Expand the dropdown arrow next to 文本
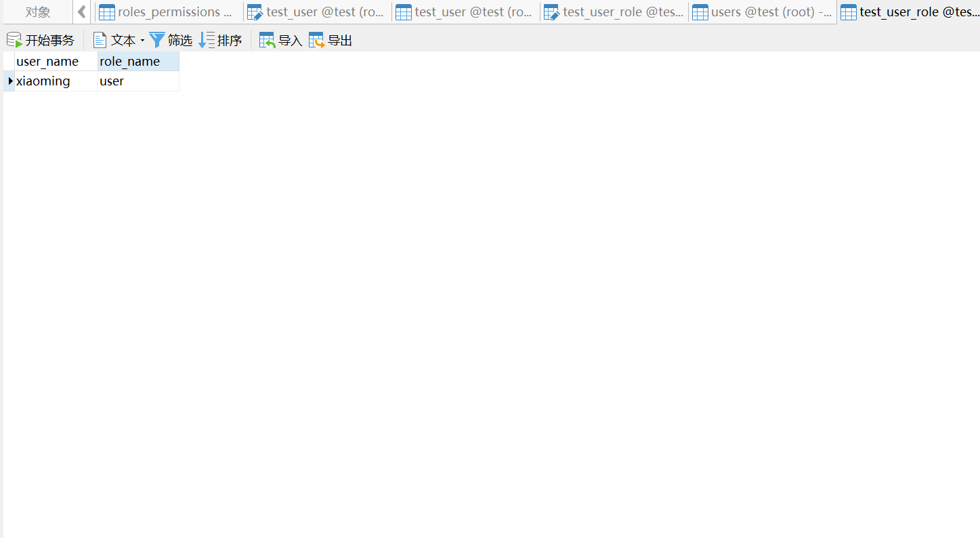The image size is (980, 538). [142, 41]
